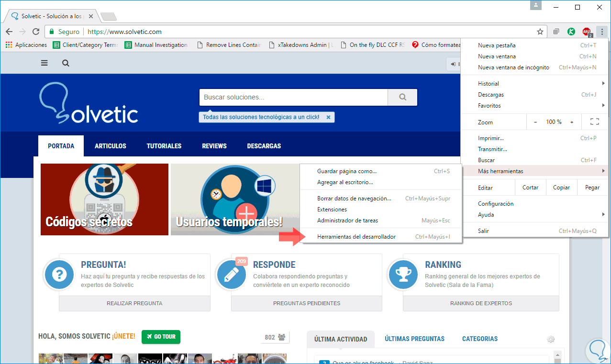Click the 802 members count badge

(274, 337)
